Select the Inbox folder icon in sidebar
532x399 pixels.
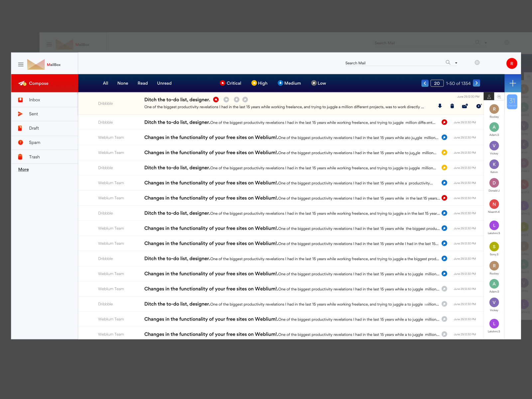20,100
